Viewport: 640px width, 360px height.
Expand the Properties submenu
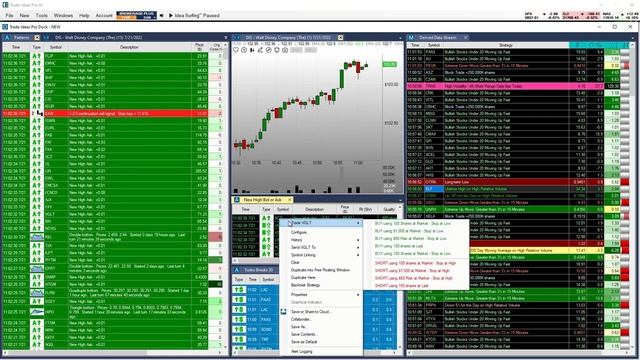coord(322,294)
